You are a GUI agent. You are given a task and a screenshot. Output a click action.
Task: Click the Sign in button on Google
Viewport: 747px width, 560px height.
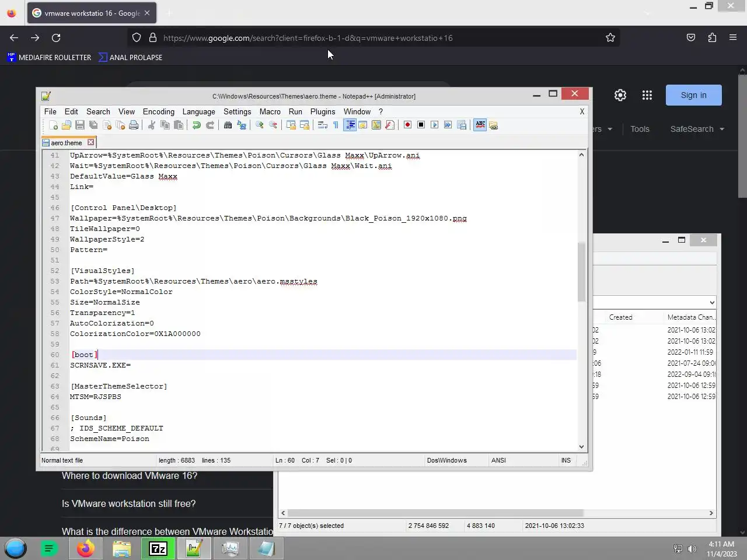pos(693,95)
